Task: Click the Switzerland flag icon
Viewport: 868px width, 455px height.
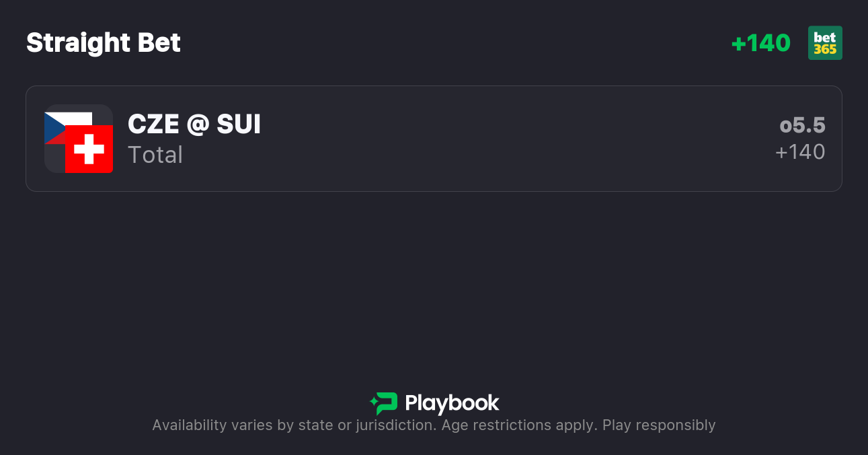Action: tap(89, 149)
